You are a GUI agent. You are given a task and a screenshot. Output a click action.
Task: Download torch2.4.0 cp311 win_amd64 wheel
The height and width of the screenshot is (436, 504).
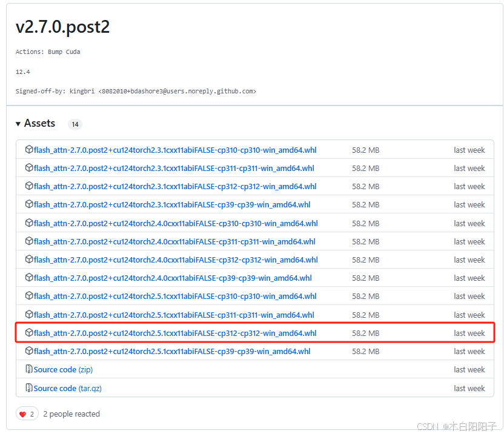click(174, 242)
